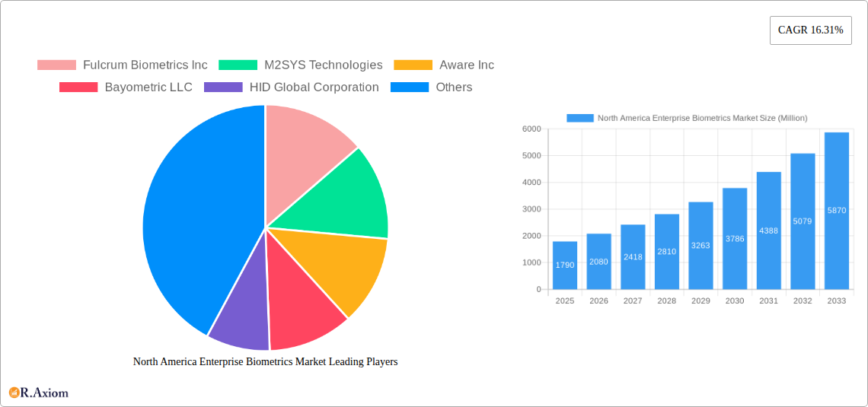Click the 2031 bar labeled 4388
The image size is (868, 407).
click(769, 231)
